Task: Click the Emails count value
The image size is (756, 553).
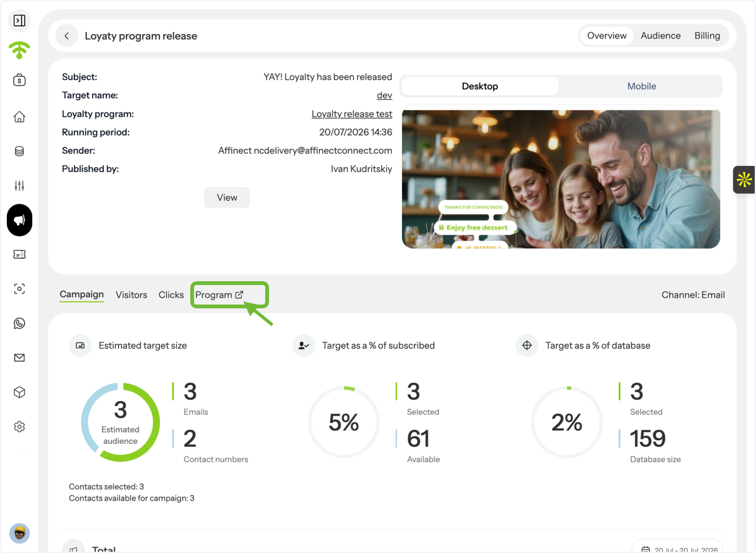Action: [190, 392]
